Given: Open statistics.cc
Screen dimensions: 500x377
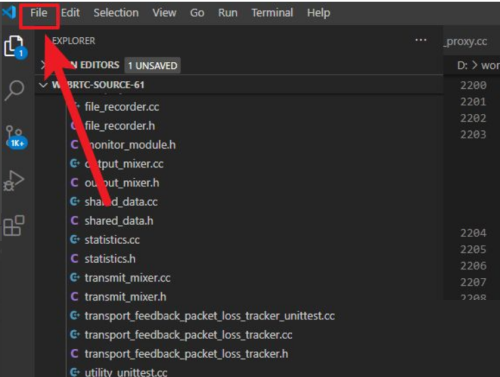Looking at the screenshot, I should click(112, 240).
